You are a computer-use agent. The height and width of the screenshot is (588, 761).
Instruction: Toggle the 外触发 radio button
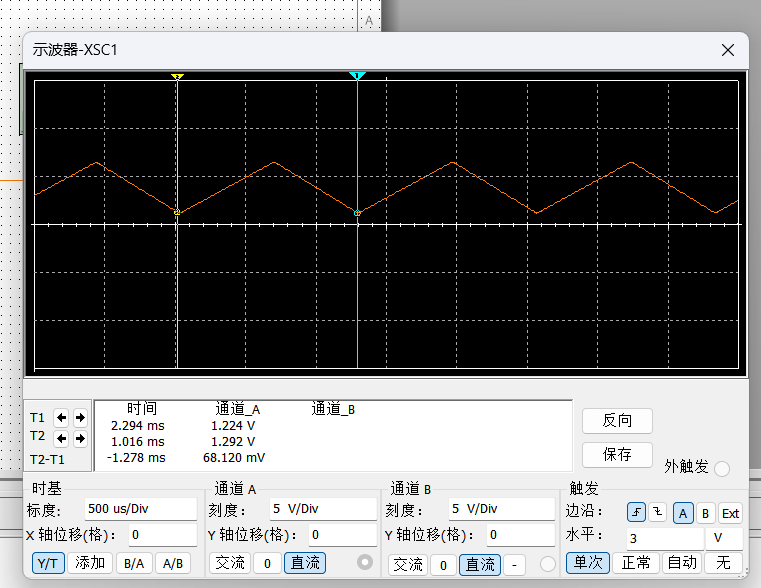[722, 469]
